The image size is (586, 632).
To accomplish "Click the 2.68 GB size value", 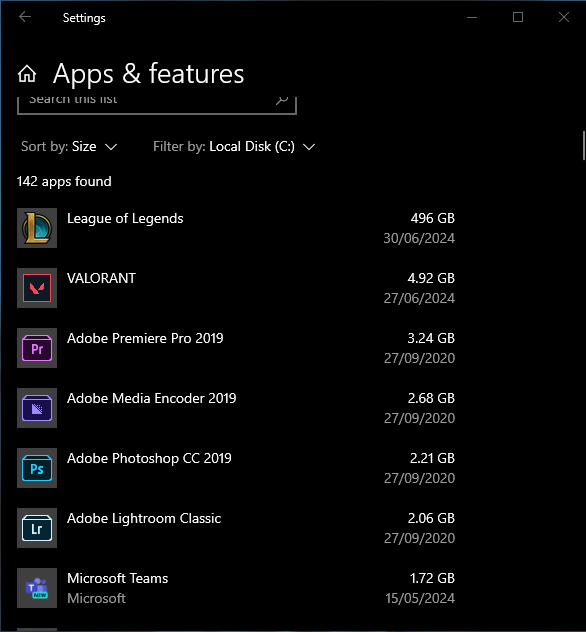I will tap(431, 398).
